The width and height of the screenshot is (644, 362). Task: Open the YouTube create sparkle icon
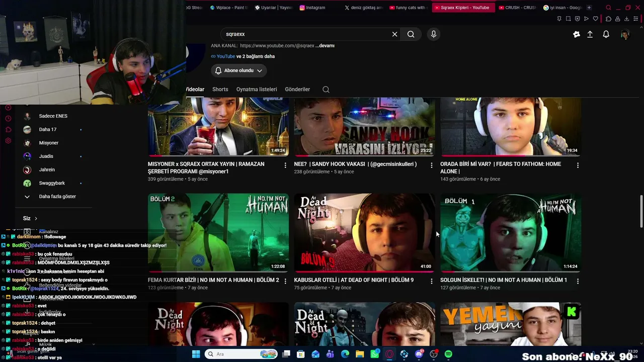[x=577, y=34]
